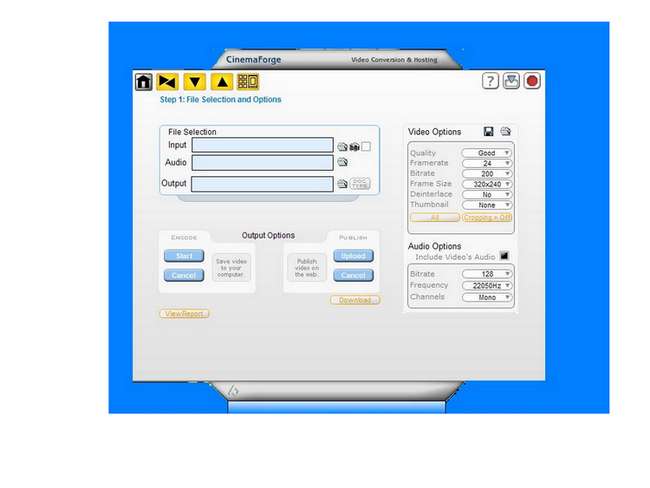Open the Quality dropdown showing Good
Image resolution: width=650 pixels, height=488 pixels.
click(x=487, y=153)
